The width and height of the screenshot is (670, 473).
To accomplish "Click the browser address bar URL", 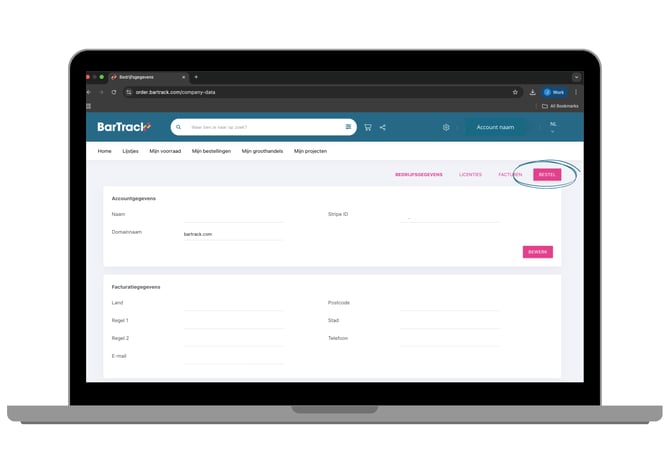I will click(x=176, y=92).
